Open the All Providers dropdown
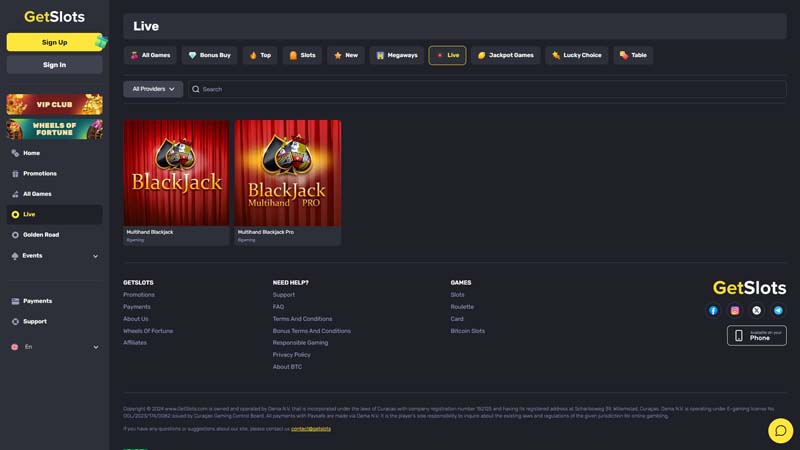This screenshot has width=800, height=450. pos(153,89)
